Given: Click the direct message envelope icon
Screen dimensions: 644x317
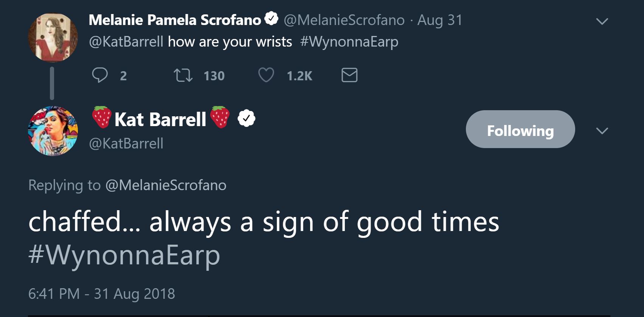Looking at the screenshot, I should coord(349,75).
